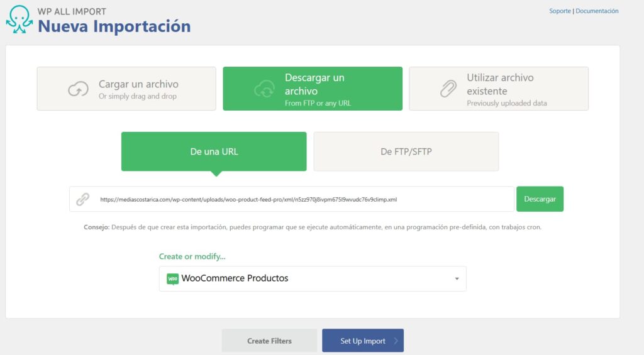The image size is (644, 355).
Task: Select the Utilizar archivo existente option
Action: coord(499,89)
